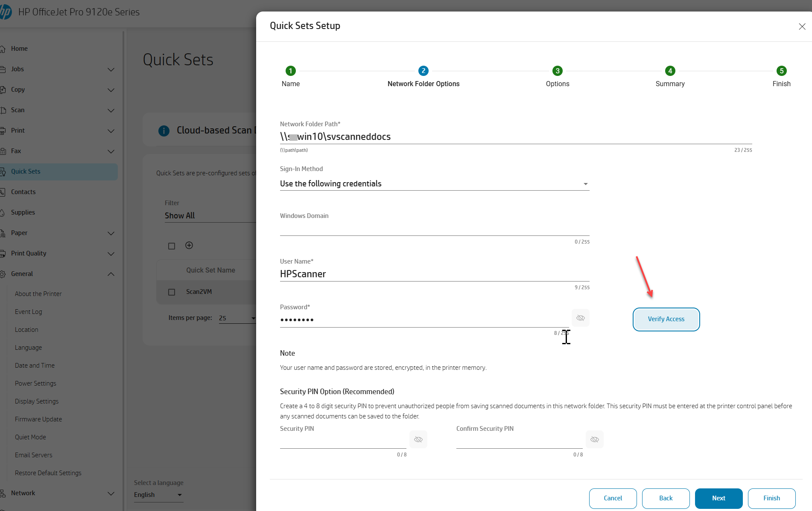Click the Cloud-based Scan info icon

click(164, 131)
